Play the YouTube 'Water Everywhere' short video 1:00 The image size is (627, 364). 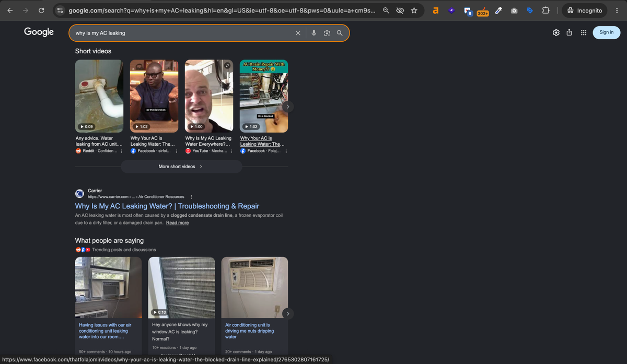pos(209,96)
